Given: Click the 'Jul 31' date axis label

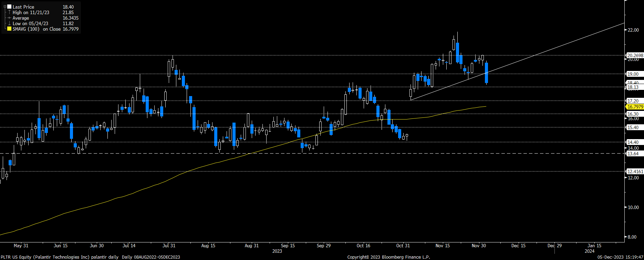Looking at the screenshot, I should pos(169,246).
